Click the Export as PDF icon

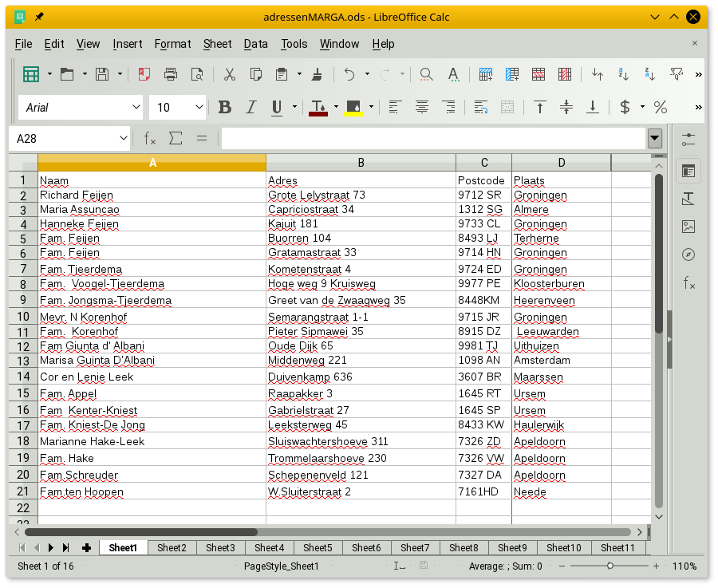coord(144,75)
